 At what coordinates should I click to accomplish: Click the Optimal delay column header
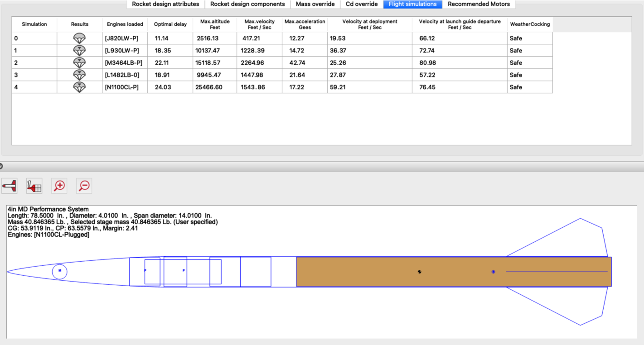[x=170, y=24]
